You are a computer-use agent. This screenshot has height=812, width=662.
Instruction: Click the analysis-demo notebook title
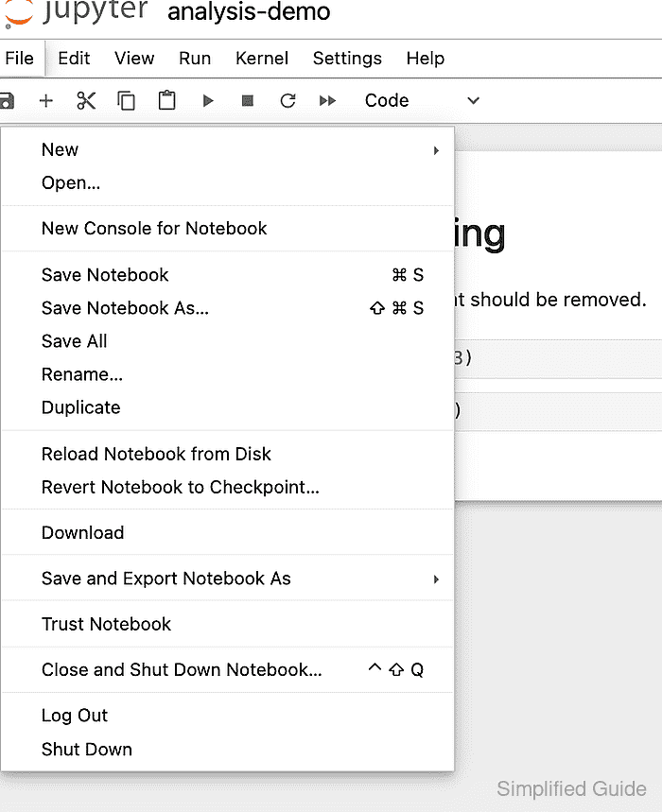249,12
